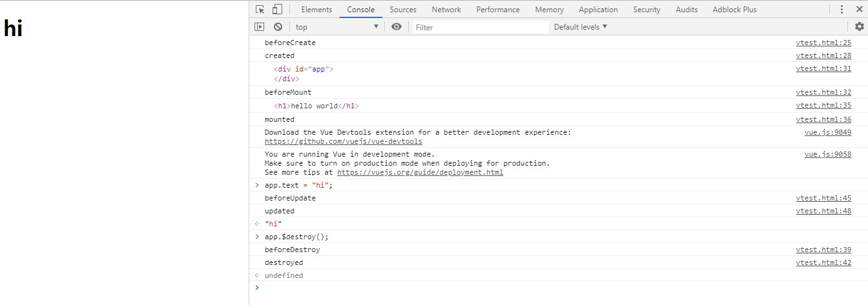
Task: Focus the console Filter input
Action: tap(480, 26)
